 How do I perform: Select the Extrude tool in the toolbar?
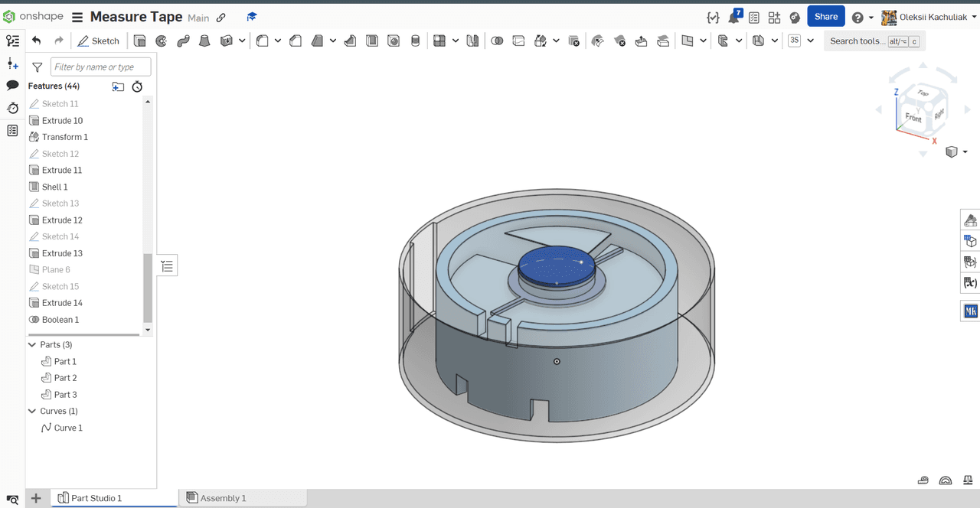pyautogui.click(x=139, y=41)
